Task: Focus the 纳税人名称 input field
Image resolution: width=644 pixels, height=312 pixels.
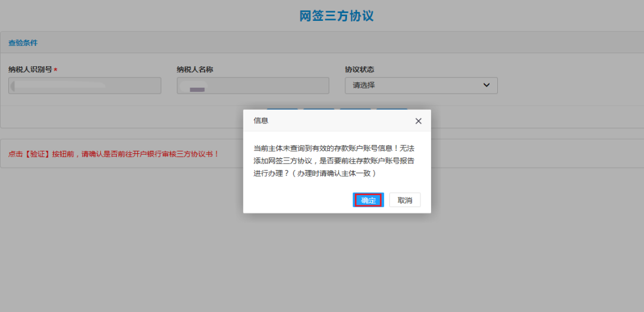Action: coord(253,85)
